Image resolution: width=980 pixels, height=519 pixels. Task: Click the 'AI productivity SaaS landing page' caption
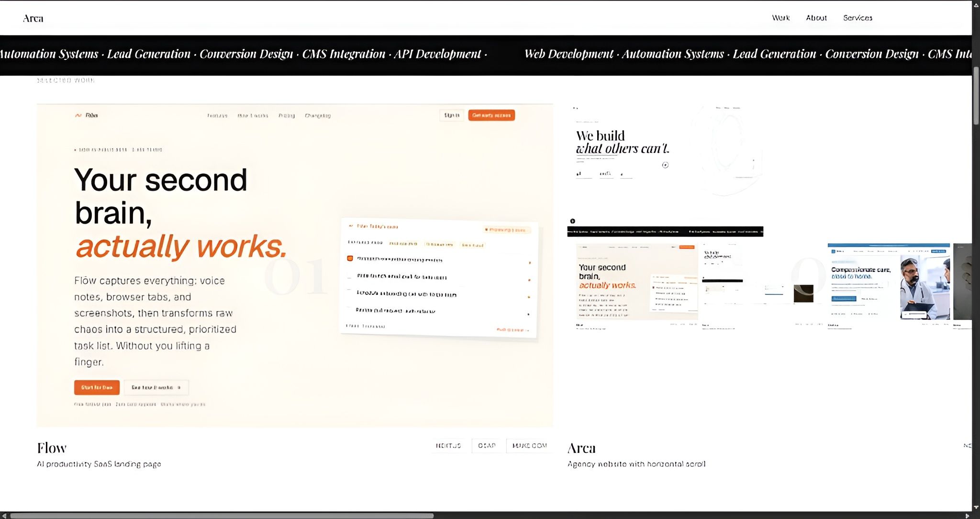[99, 464]
